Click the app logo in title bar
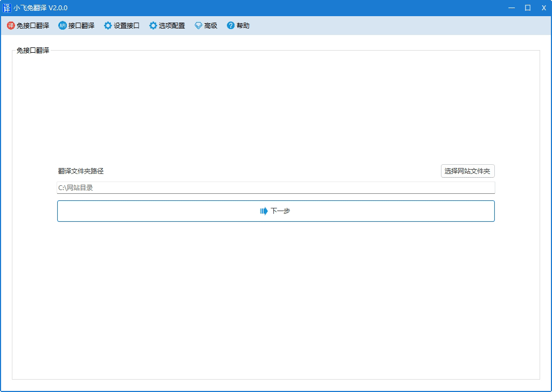Viewport: 552px width, 392px height. (7, 8)
